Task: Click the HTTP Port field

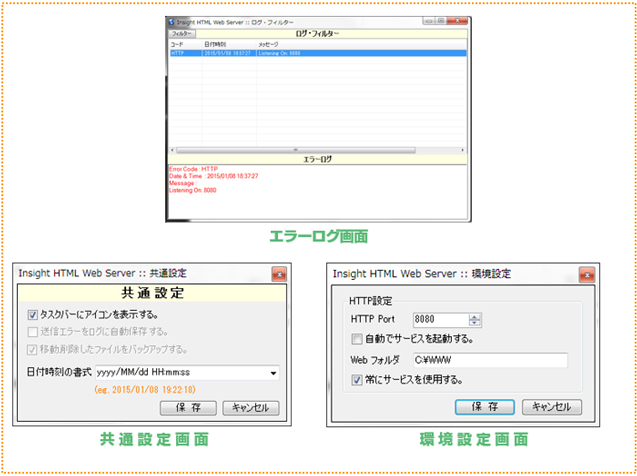Action: (x=440, y=320)
